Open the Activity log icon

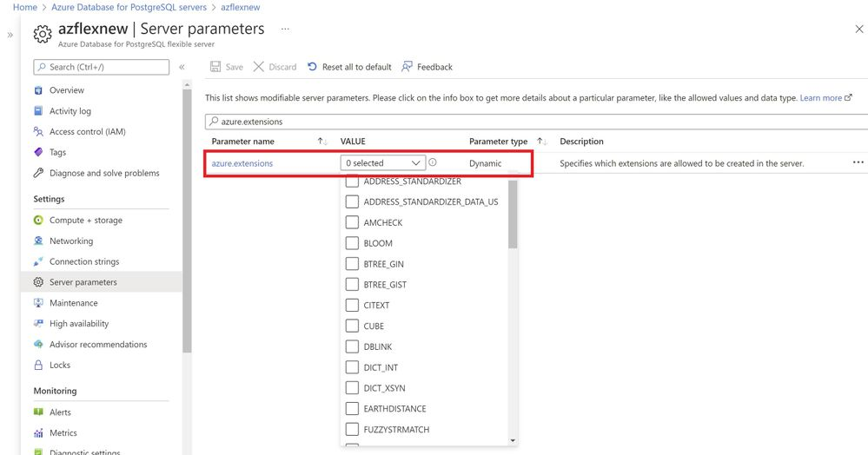click(x=38, y=111)
